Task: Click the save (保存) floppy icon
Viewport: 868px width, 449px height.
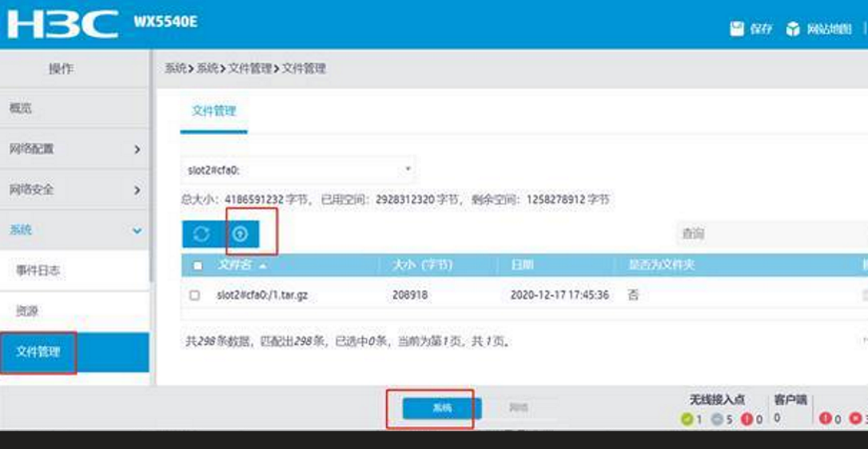Action: (737, 29)
